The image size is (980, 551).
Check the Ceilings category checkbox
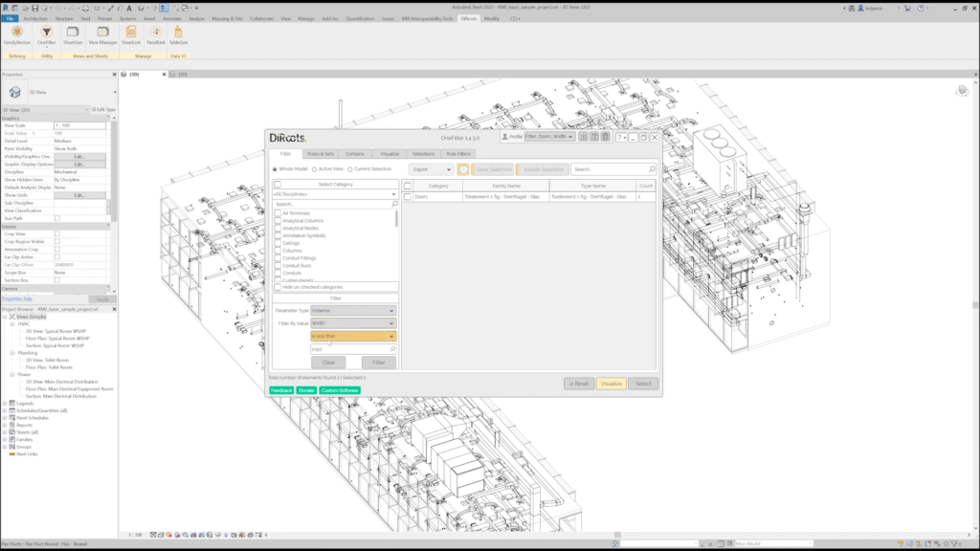click(278, 243)
